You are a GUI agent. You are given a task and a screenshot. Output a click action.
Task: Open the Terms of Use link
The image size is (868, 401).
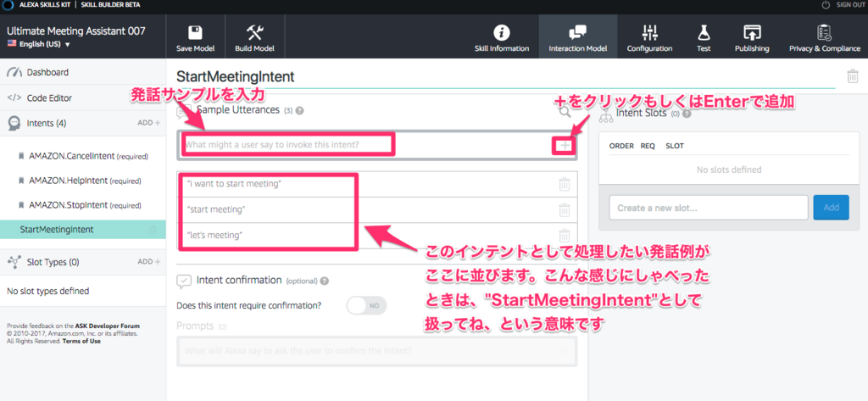click(81, 341)
